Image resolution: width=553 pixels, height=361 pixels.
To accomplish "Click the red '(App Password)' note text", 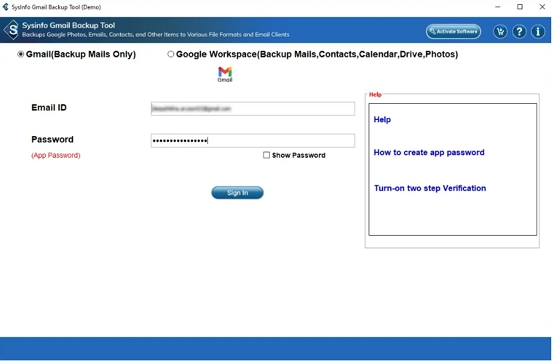I will (56, 155).
